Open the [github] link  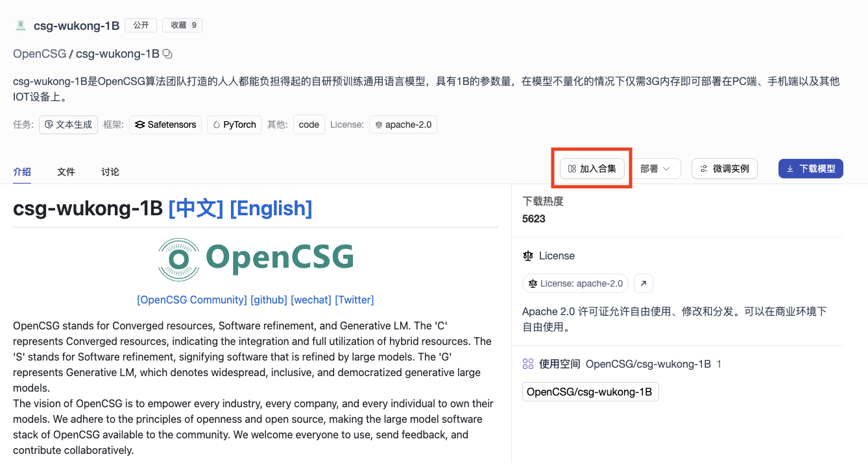pos(269,300)
